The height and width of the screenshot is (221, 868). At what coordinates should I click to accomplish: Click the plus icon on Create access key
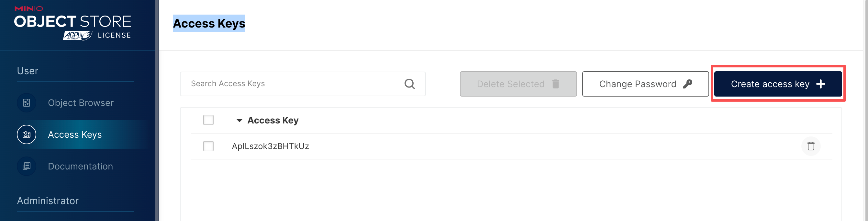click(x=821, y=84)
